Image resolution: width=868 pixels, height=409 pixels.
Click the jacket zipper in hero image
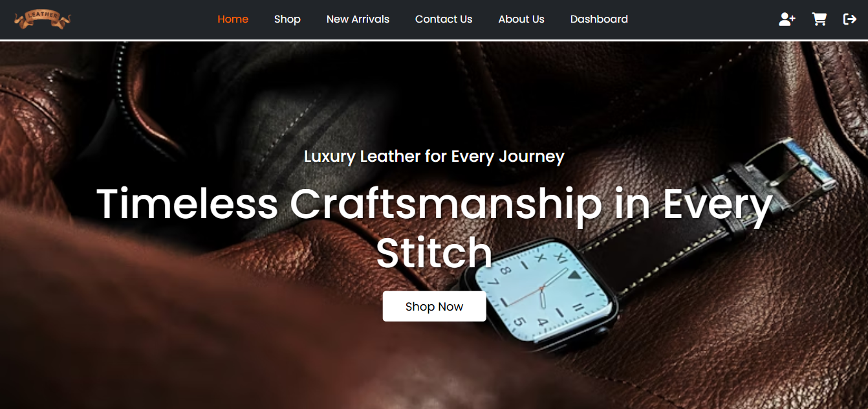pos(126,91)
